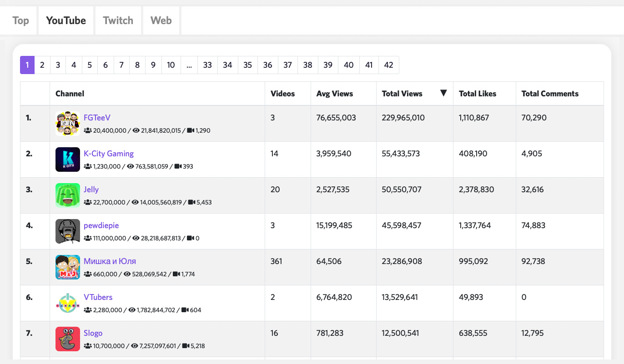Image resolution: width=624 pixels, height=364 pixels.
Task: Open the FGTeeV channel link
Action: (x=97, y=117)
